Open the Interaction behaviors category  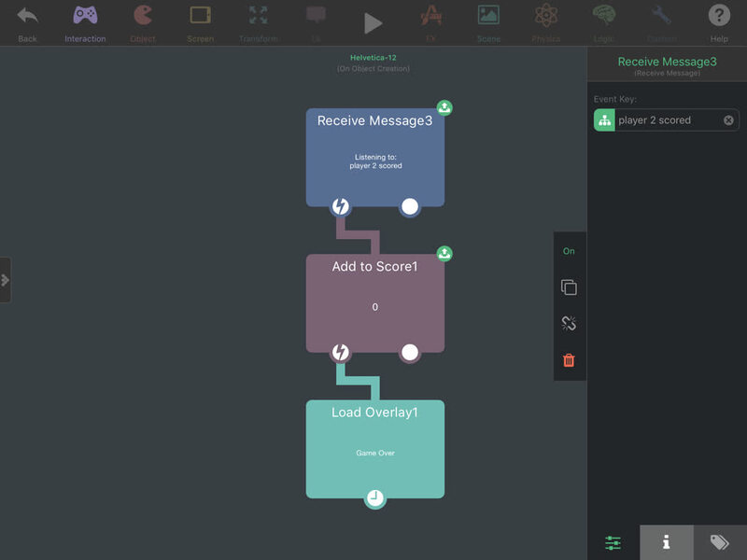(85, 23)
